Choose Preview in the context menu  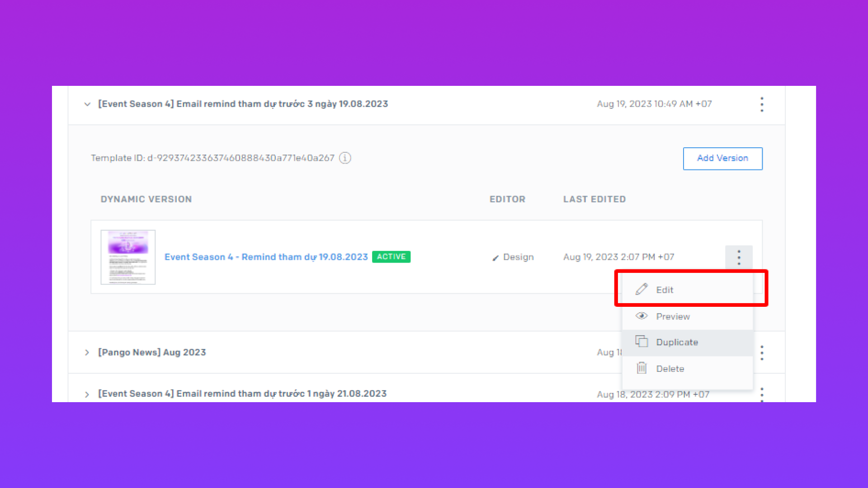pos(673,317)
